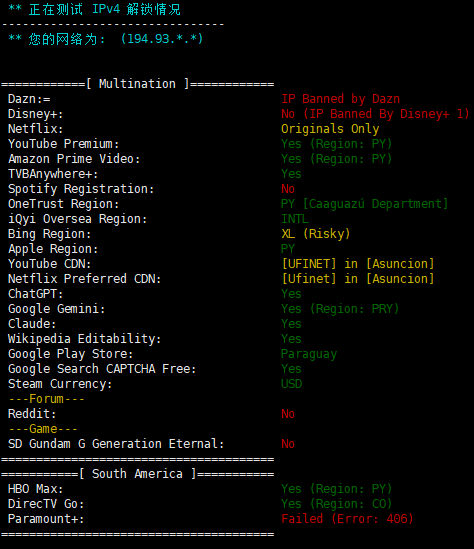Click the YouTube Premium label

pyautogui.click(x=64, y=144)
